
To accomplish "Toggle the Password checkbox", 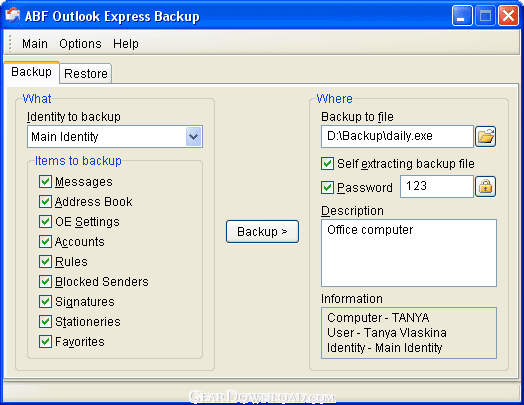I will tap(328, 187).
